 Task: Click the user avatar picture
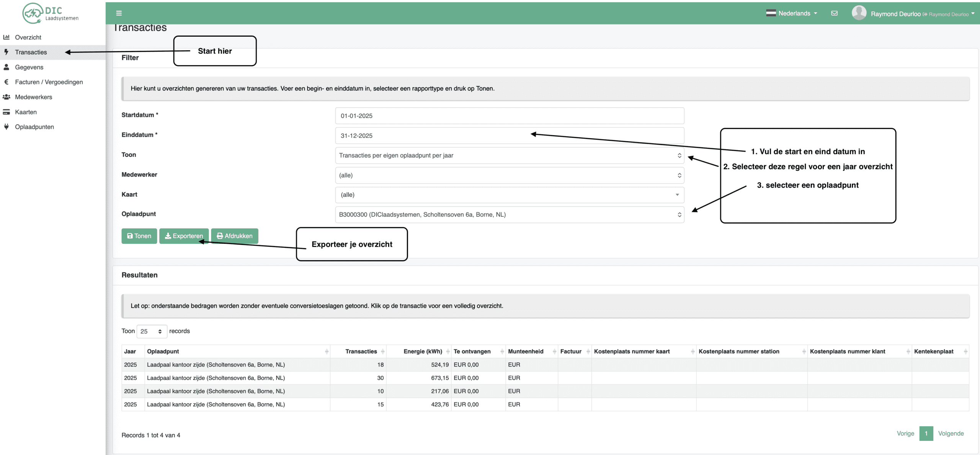[x=859, y=13]
